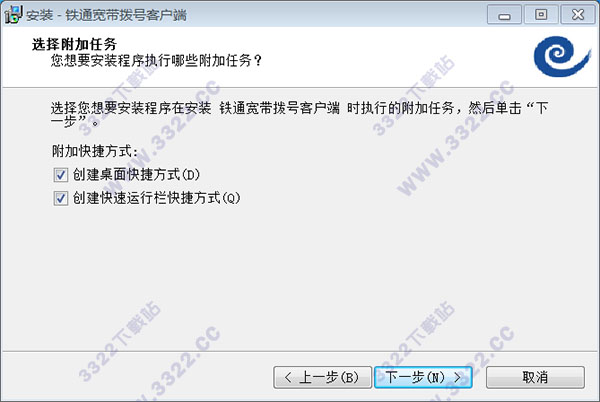600x402 pixels.
Task: Uncheck the 创建桌面快捷方式(D) checkbox
Action: point(61,175)
